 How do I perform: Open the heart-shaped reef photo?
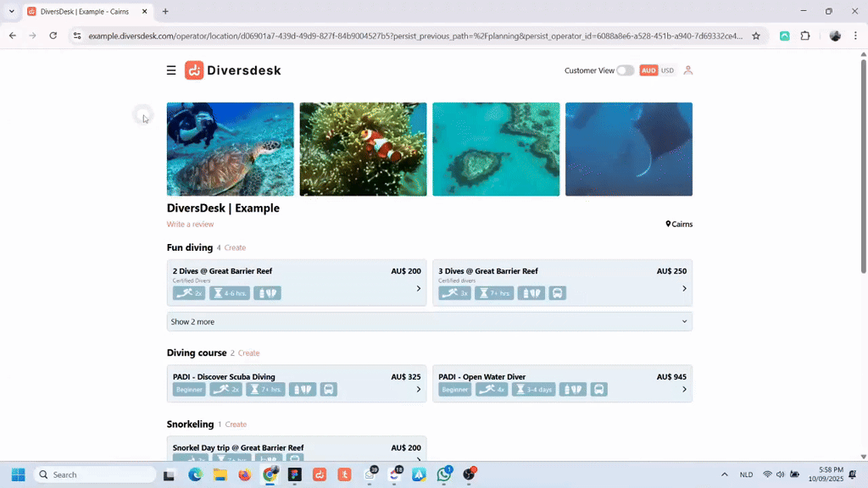click(x=496, y=149)
